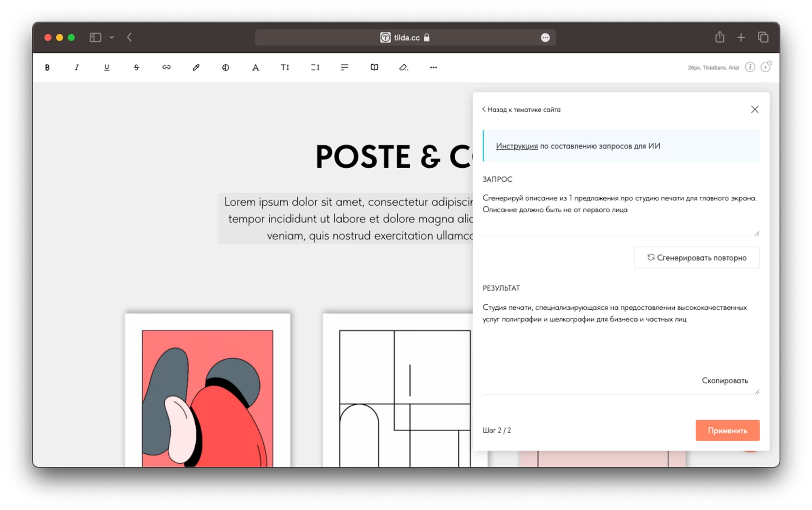Click the 'Шаг 2 / 2' step indicator

[497, 430]
